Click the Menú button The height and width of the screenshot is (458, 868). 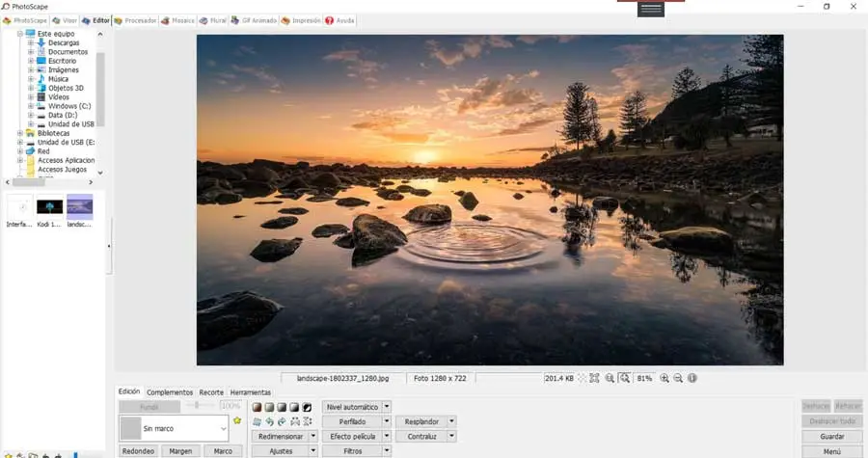coord(832,451)
